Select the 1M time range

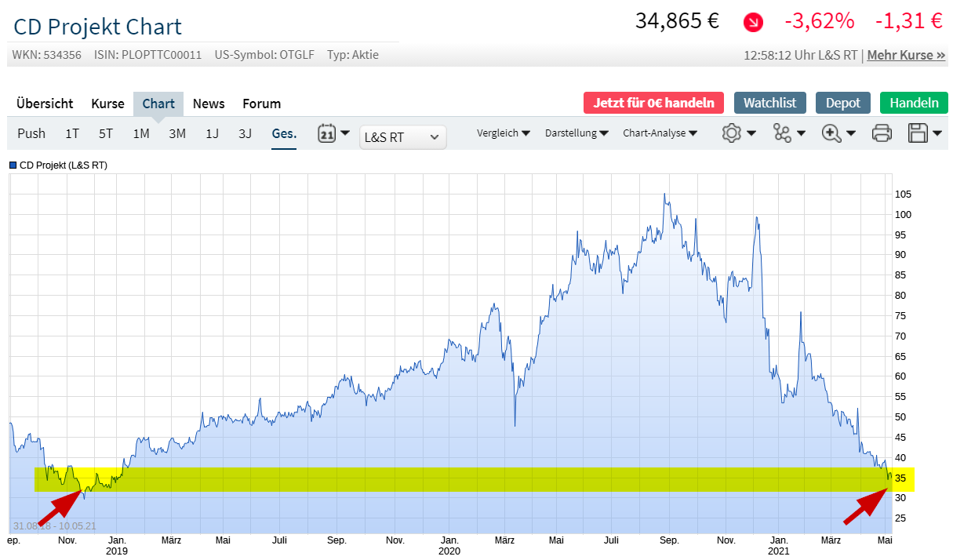coord(141,133)
